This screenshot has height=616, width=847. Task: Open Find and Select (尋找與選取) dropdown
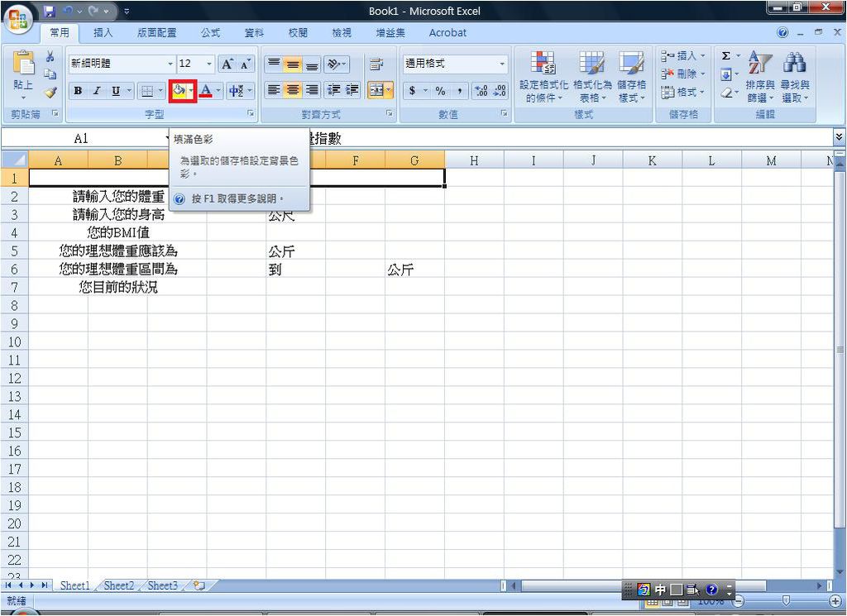tap(795, 76)
